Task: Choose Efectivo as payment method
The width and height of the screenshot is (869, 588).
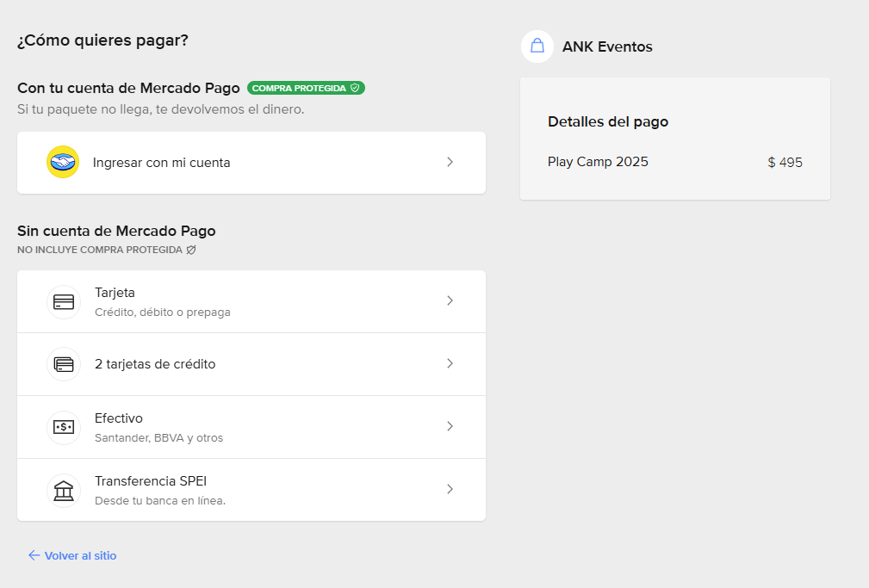Action: [x=251, y=427]
